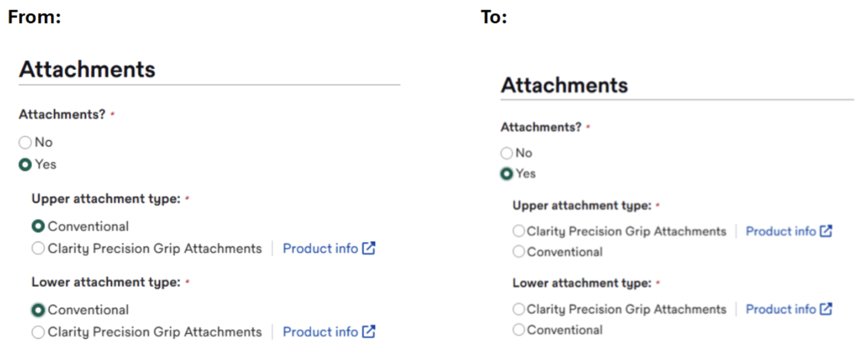868x364 pixels.
Task: Select 'Yes' radio in the To panel
Action: 507,174
